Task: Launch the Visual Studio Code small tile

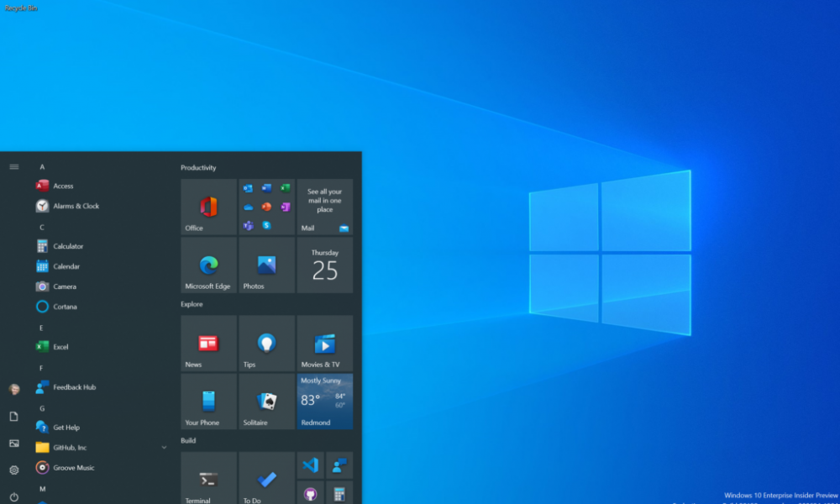Action: click(x=310, y=465)
